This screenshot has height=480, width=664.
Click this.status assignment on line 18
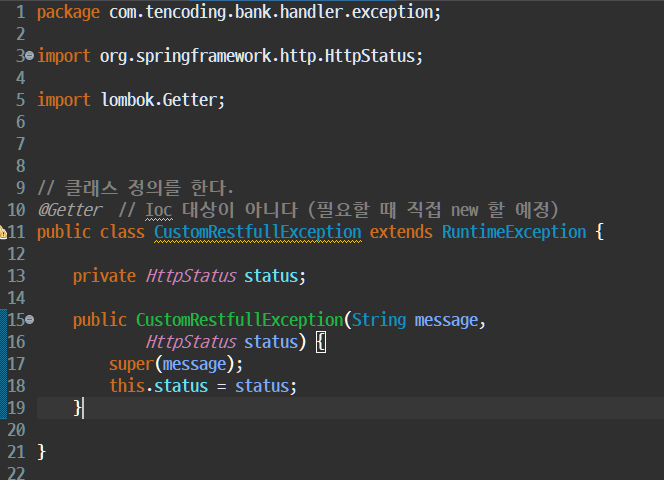coord(203,386)
